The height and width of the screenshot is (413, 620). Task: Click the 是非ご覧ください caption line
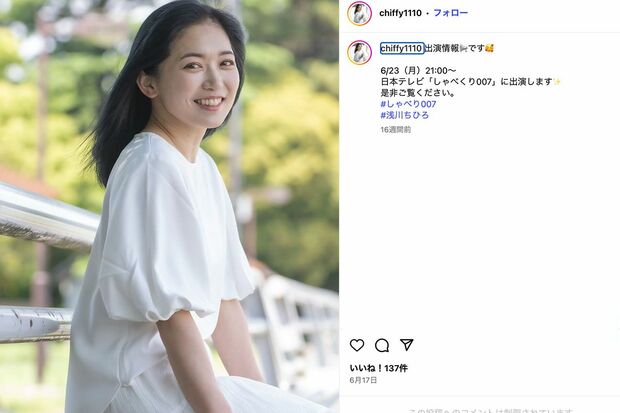click(x=418, y=93)
